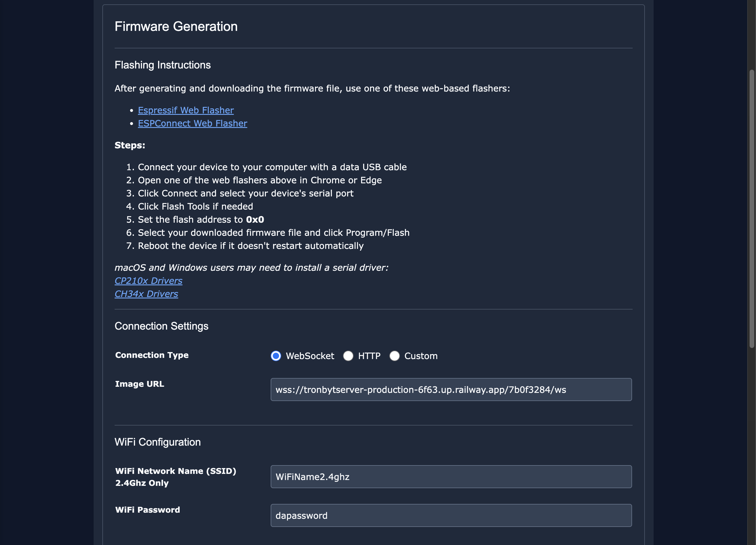Viewport: 756px width, 545px height.
Task: Follow the CP210x serial driver hyperlink
Action: (148, 280)
